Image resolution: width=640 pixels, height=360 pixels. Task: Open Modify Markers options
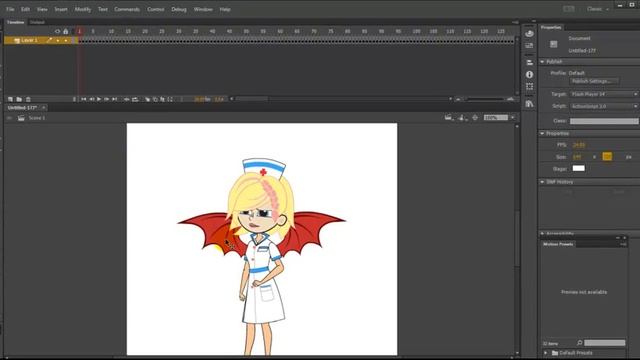click(170, 99)
